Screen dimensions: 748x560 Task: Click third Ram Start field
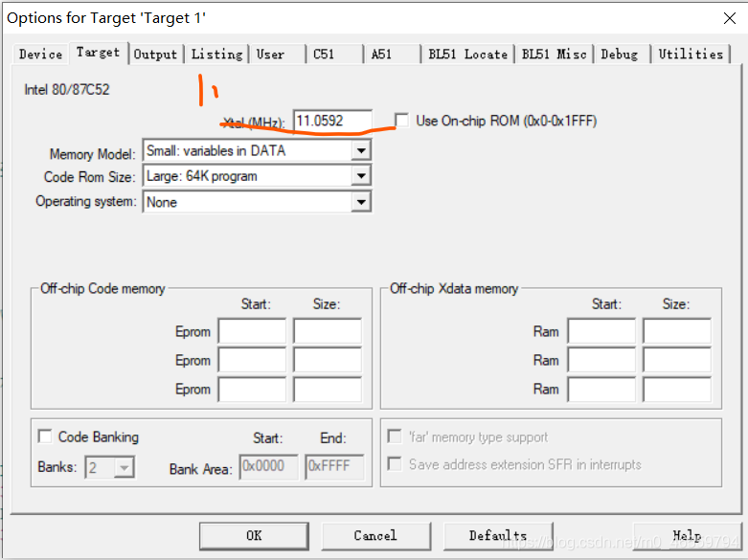point(601,390)
